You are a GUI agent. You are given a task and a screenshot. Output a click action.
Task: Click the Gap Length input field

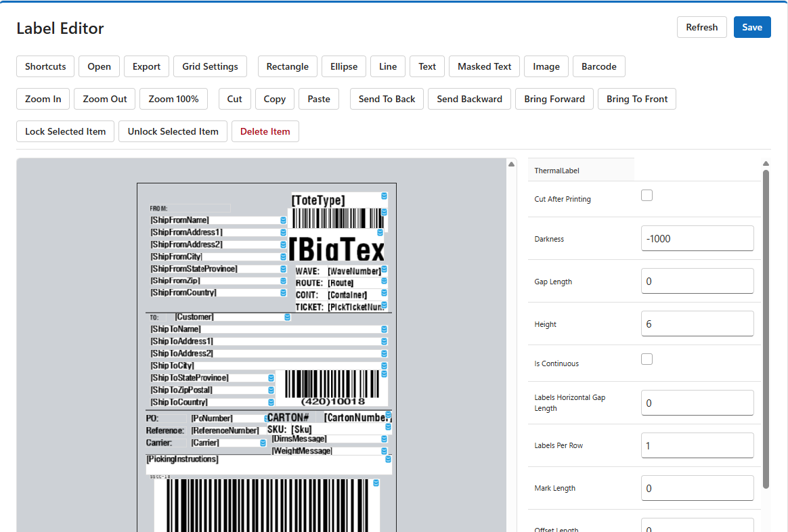697,282
